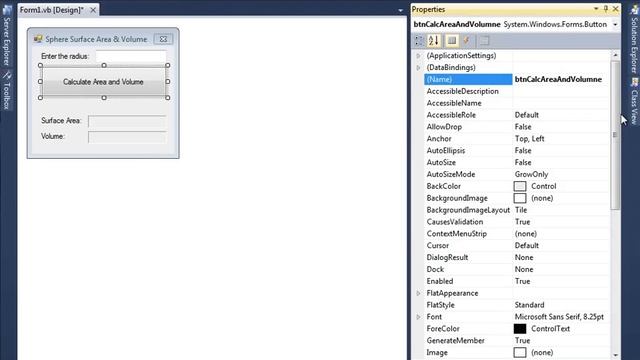Select the AccessibleRole value Default
The image size is (640, 360).
click(x=527, y=115)
